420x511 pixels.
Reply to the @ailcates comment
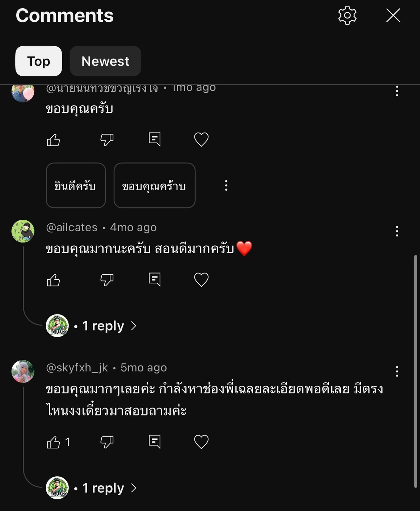tap(155, 280)
